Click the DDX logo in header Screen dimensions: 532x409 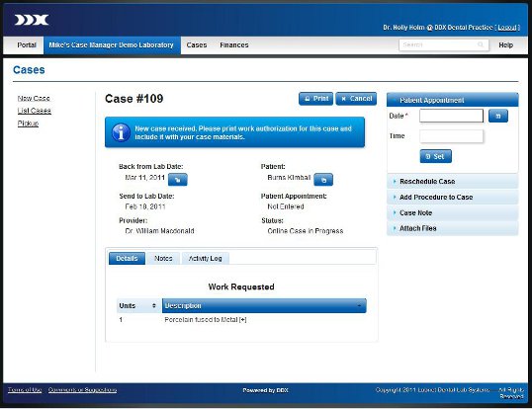(32, 20)
